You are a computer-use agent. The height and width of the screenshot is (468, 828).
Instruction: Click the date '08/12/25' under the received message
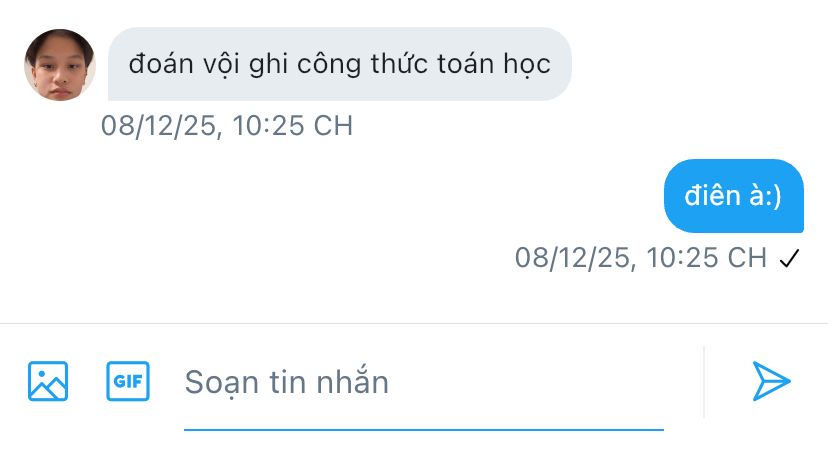158,126
